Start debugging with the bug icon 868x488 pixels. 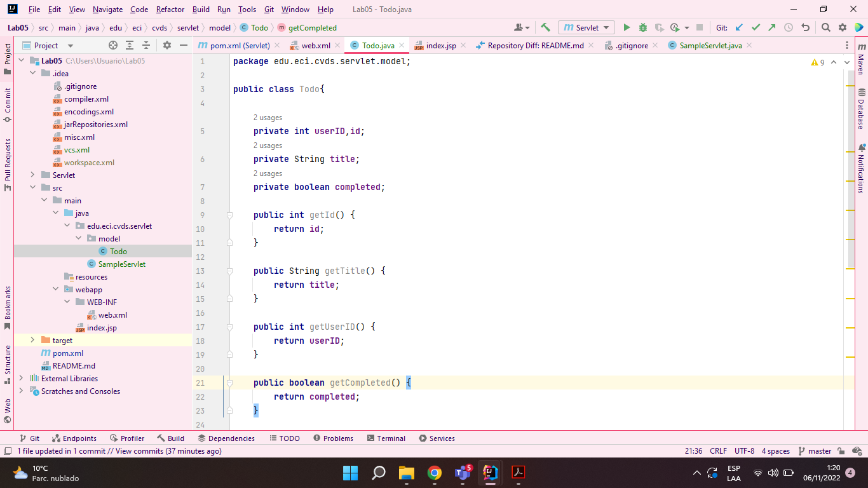coord(642,27)
